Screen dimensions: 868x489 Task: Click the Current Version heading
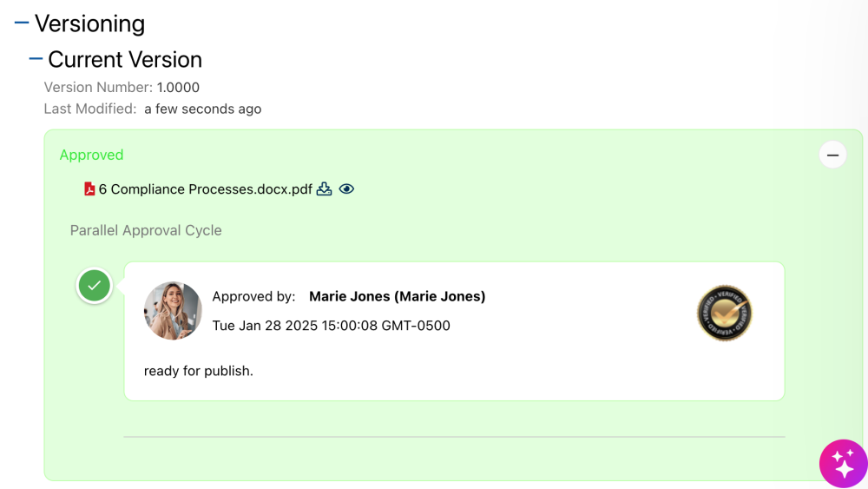125,59
